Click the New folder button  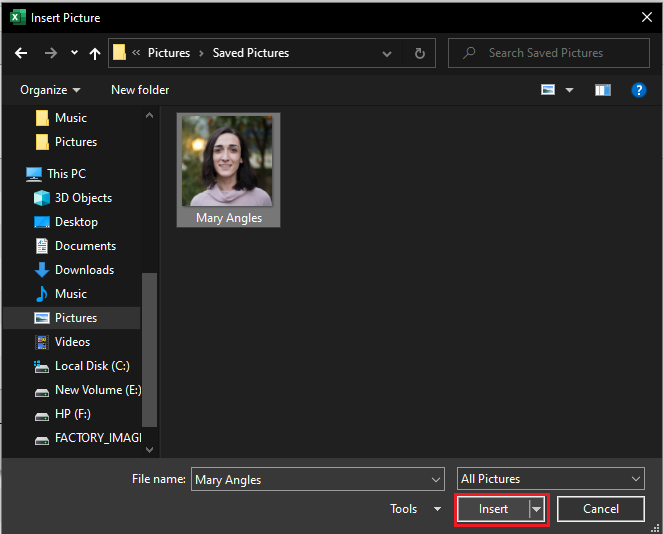140,90
